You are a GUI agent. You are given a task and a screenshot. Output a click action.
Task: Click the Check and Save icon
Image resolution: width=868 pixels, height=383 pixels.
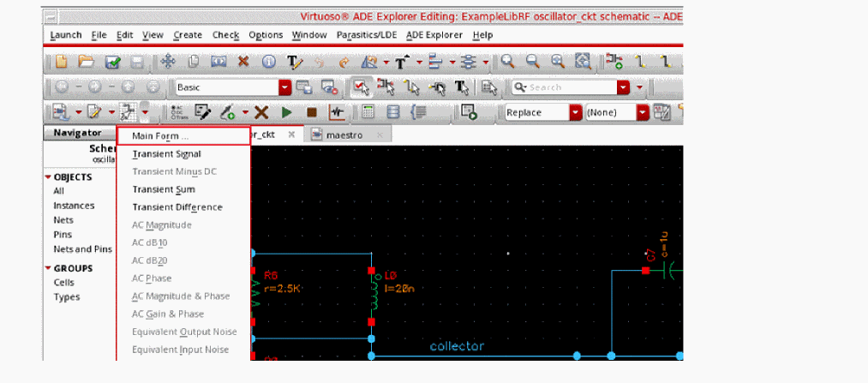point(112,62)
